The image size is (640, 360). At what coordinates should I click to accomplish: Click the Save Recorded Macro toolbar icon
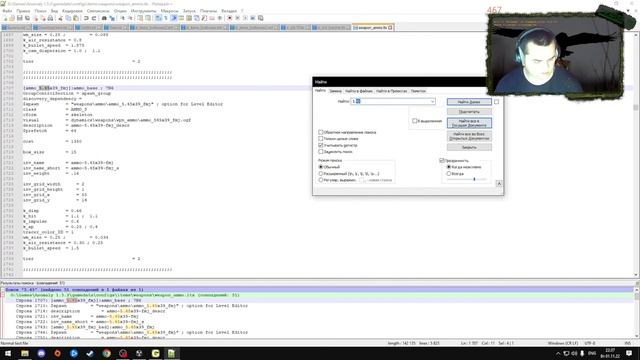260,18
